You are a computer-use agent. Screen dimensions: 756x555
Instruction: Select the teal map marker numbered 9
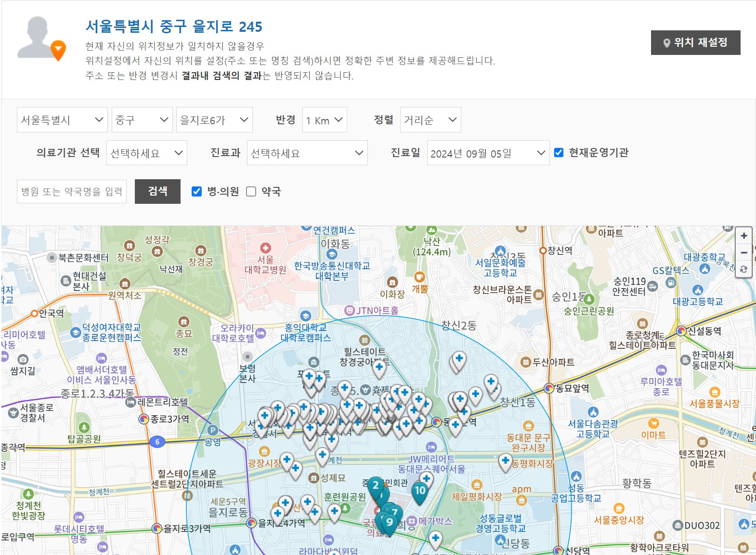click(390, 524)
